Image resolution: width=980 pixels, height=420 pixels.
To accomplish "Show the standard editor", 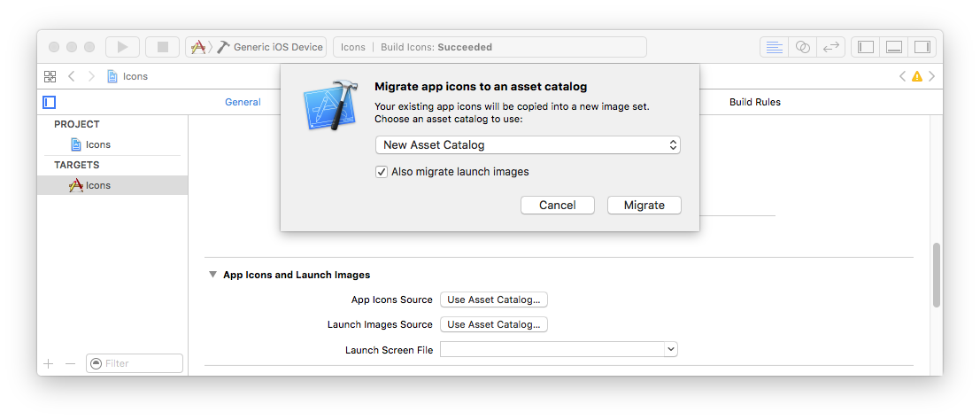I will pyautogui.click(x=775, y=47).
